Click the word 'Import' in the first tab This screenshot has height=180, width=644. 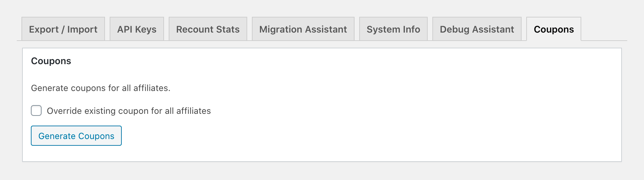click(82, 30)
